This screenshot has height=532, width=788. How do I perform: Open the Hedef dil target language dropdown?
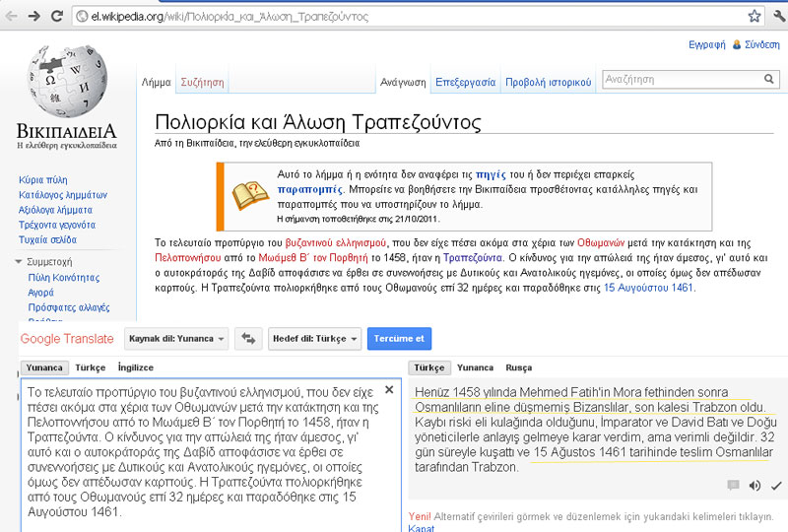tap(314, 338)
